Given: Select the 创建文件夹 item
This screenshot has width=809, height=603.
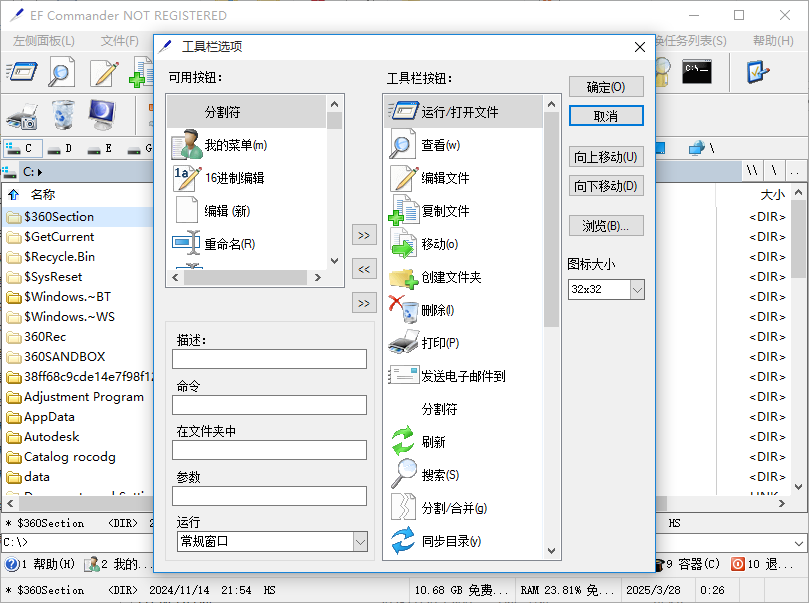Looking at the screenshot, I should pos(463,277).
